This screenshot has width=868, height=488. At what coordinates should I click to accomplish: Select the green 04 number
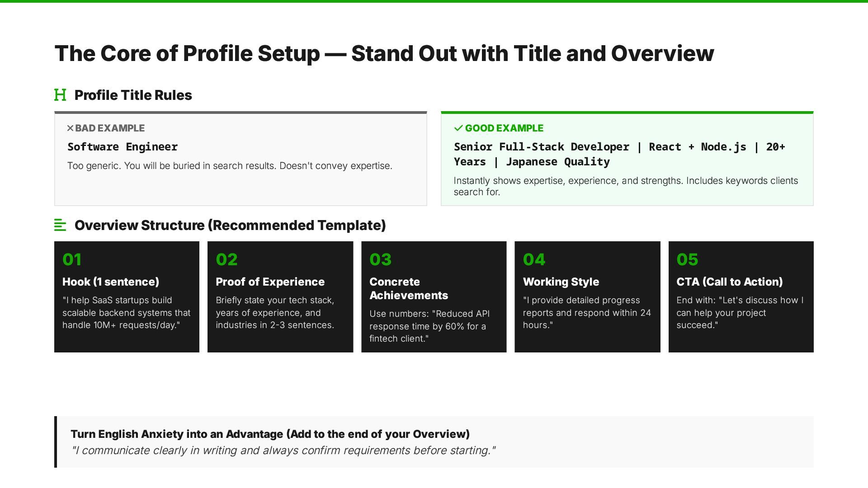pyautogui.click(x=534, y=259)
